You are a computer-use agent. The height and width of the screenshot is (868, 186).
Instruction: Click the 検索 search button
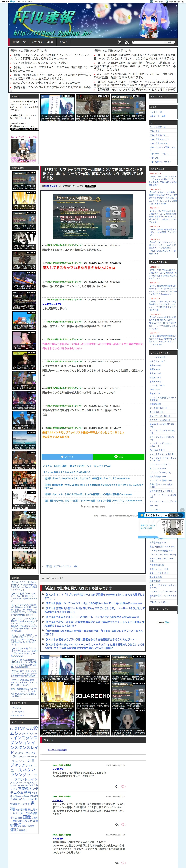pyautogui.click(x=170, y=42)
